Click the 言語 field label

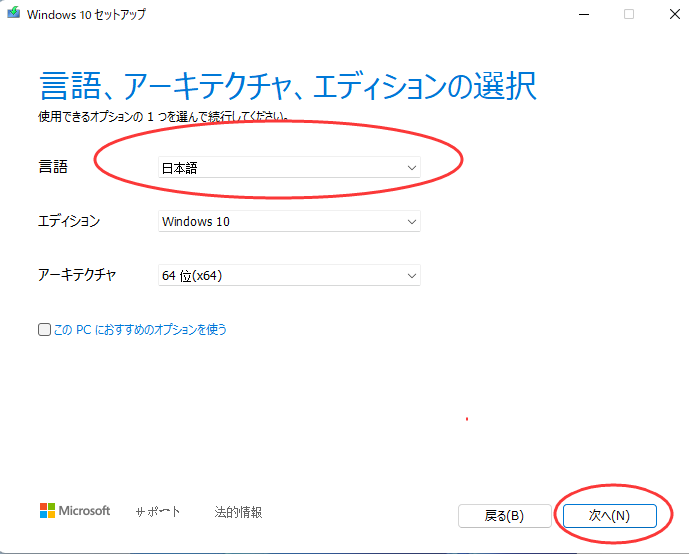pos(53,168)
